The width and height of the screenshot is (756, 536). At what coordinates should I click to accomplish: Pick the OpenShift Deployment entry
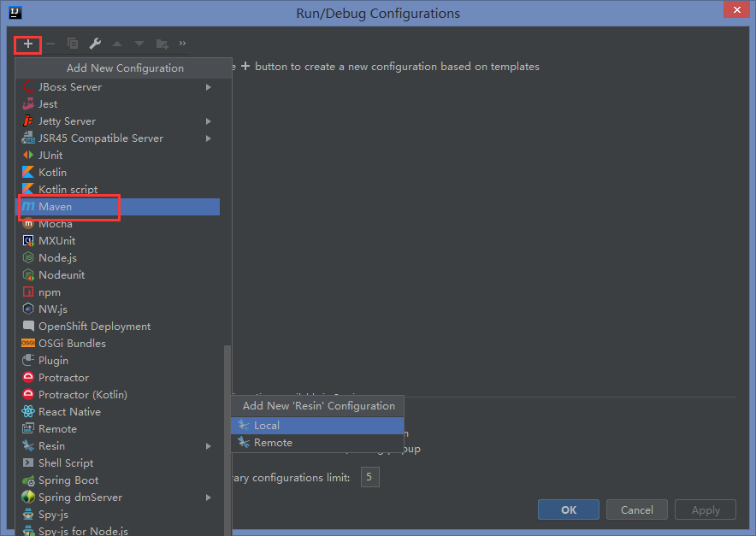click(x=94, y=326)
